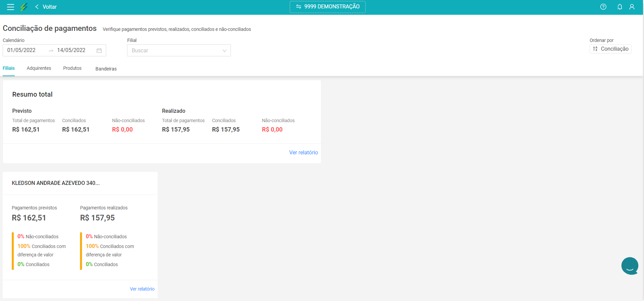
Task: Click Previsto total R$ 162,51 value
Action: (x=26, y=130)
